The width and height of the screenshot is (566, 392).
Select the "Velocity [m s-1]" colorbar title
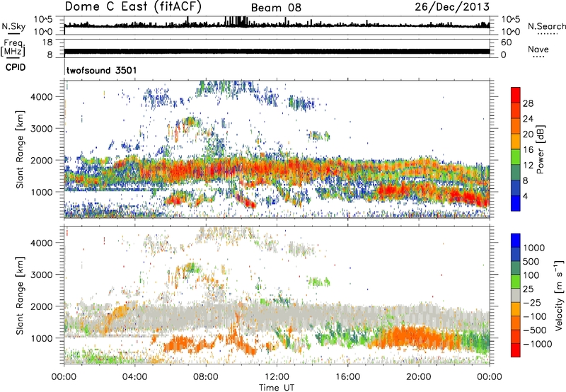(x=559, y=295)
